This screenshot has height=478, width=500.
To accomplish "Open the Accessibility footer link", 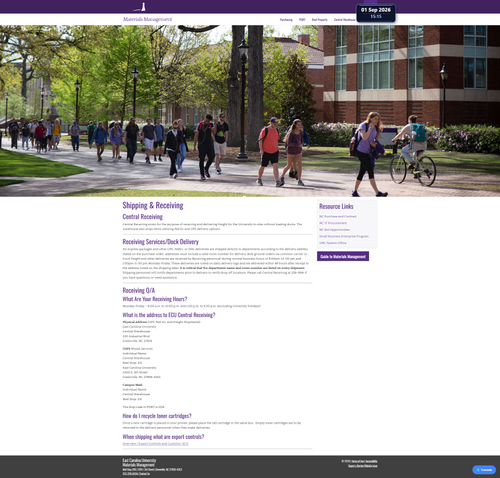I will (x=371, y=461).
